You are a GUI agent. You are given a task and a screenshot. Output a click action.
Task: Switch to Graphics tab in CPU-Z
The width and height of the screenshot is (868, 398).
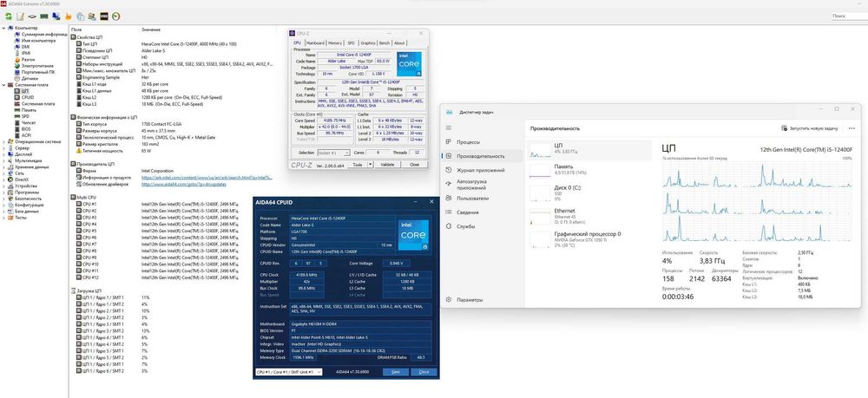(x=367, y=42)
